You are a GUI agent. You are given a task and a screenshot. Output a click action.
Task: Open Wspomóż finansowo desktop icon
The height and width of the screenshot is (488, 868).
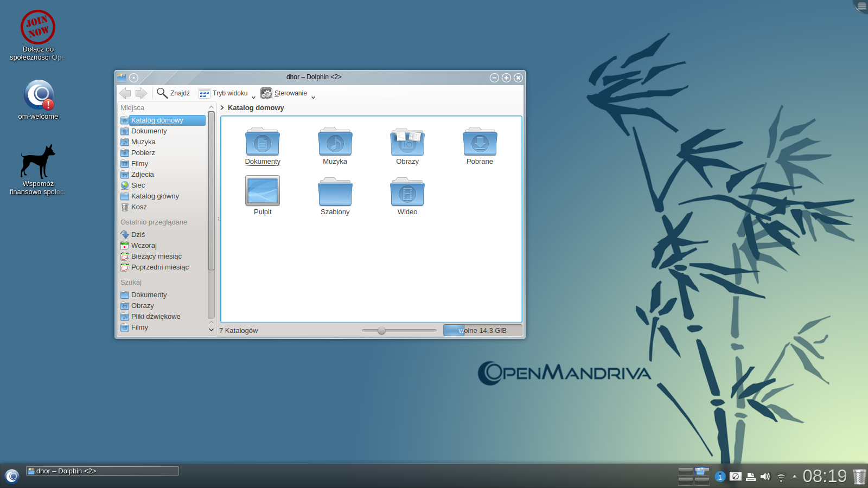(38, 169)
